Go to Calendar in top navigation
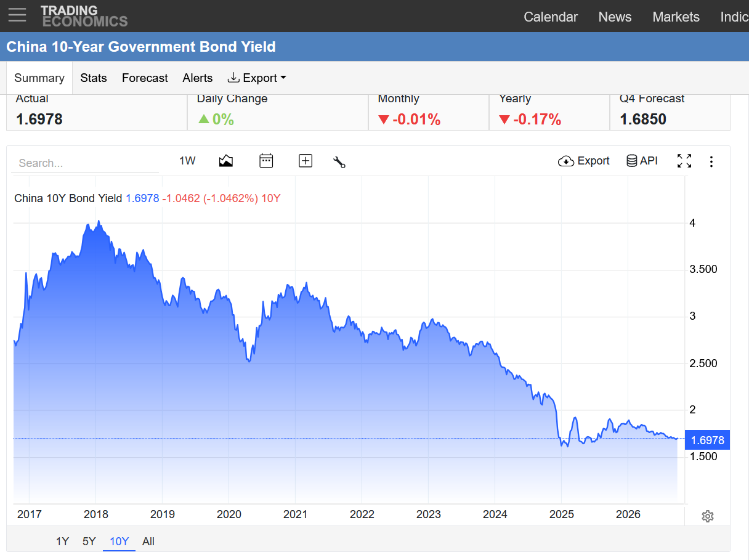This screenshot has width=749, height=560. tap(551, 17)
